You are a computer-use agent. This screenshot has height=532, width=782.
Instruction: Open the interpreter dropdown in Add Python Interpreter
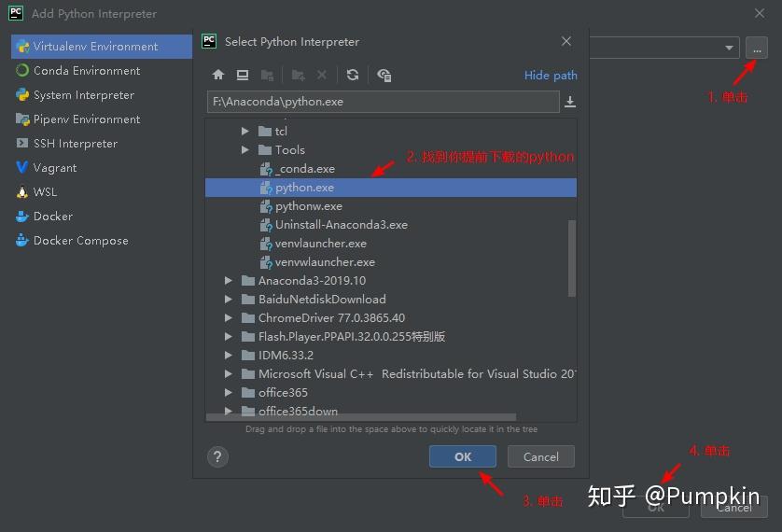point(729,48)
